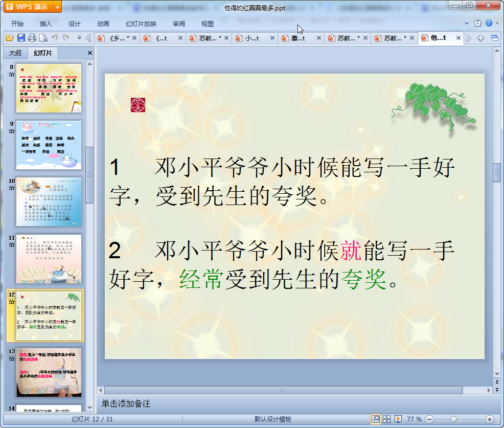Close the 《乡... document tab

(134, 38)
